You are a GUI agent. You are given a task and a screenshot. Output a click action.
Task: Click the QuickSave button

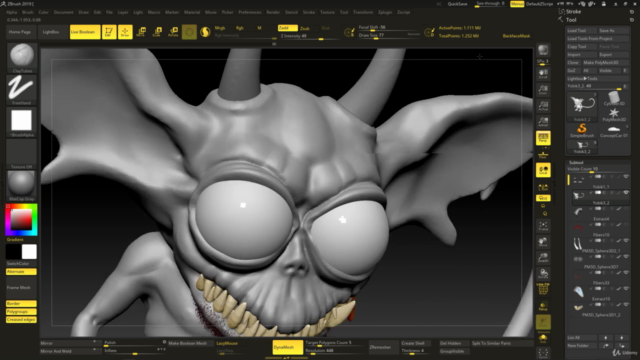tap(458, 4)
